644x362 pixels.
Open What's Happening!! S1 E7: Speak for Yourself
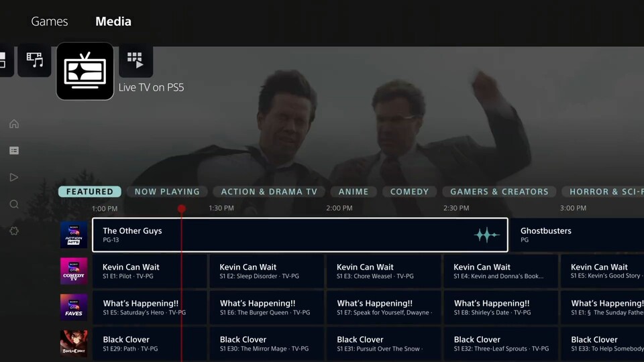point(384,308)
